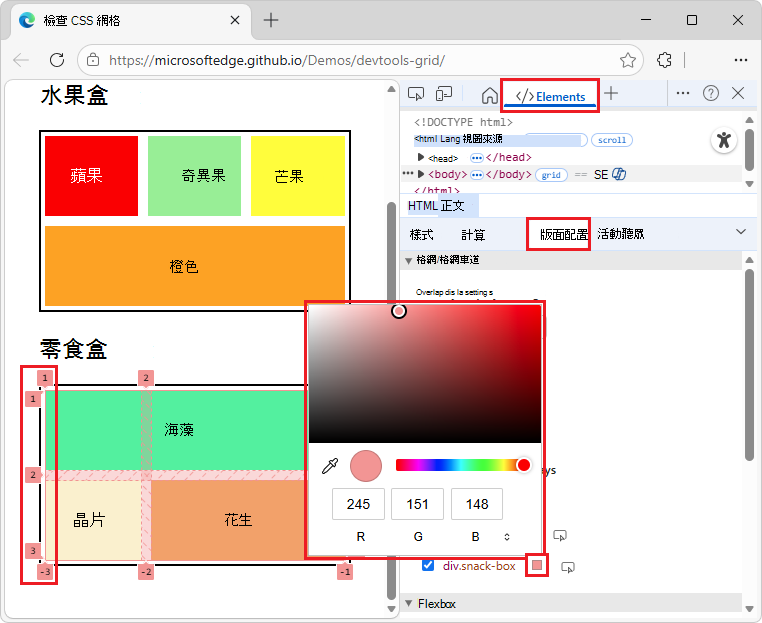762x623 pixels.
Task: Click the 正文 body breadcrumb item
Action: pos(452,206)
